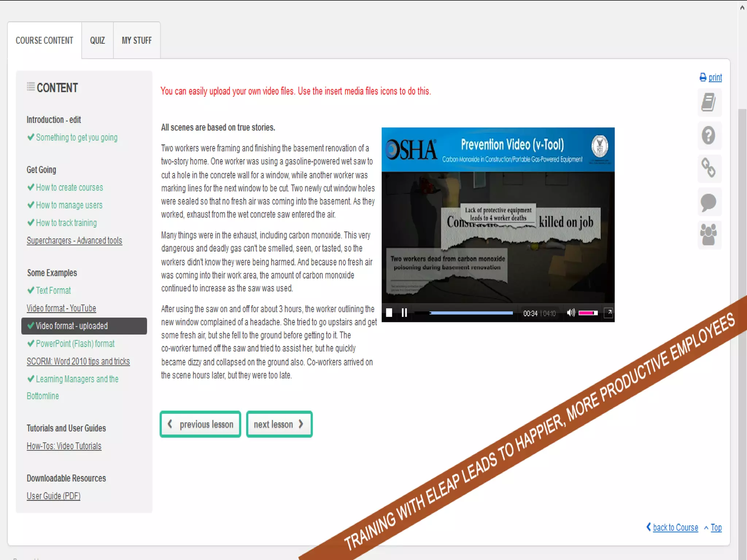Jump to Top of page
Image resolution: width=747 pixels, height=560 pixels.
716,528
